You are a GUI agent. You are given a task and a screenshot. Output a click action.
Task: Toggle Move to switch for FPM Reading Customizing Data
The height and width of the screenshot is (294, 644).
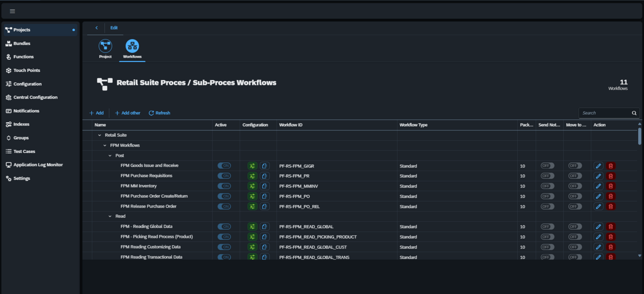click(575, 247)
